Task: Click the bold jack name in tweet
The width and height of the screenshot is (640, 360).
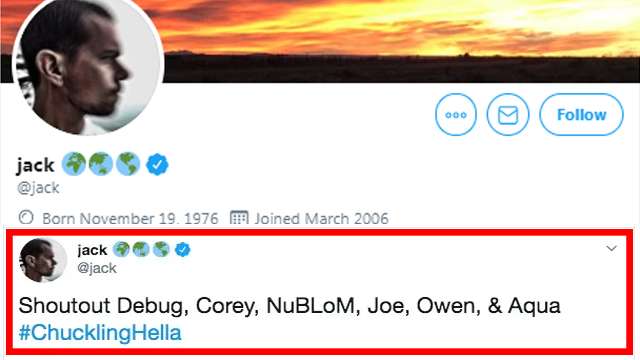Action: tap(92, 249)
